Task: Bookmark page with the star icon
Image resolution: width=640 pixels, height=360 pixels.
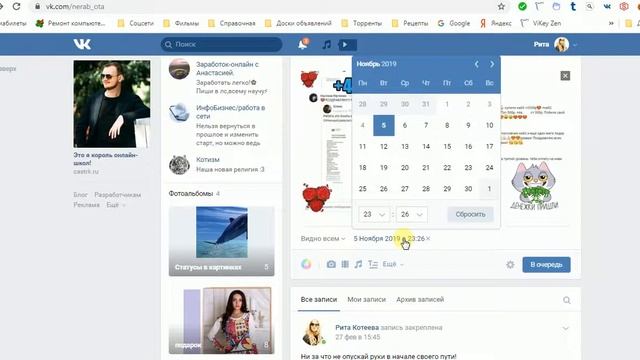Action: coord(501,7)
